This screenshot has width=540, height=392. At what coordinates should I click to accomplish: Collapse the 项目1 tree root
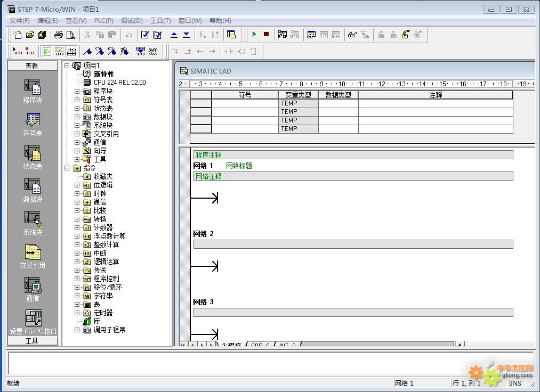67,66
